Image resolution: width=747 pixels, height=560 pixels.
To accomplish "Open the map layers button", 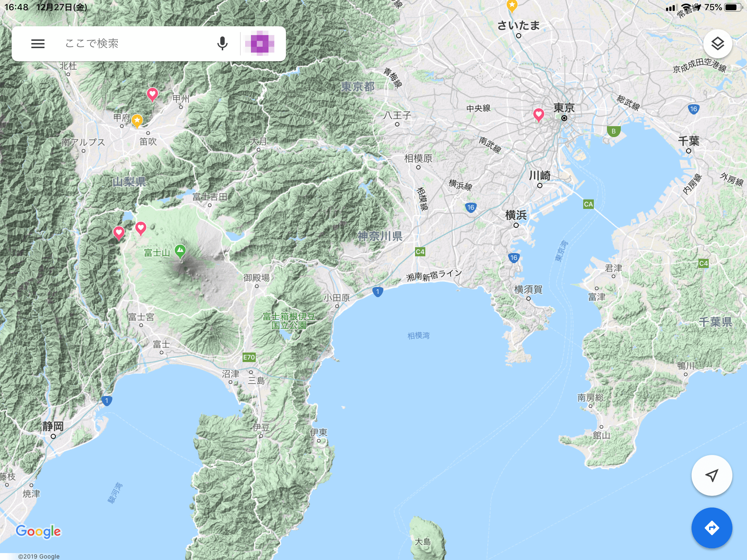I will 717,44.
